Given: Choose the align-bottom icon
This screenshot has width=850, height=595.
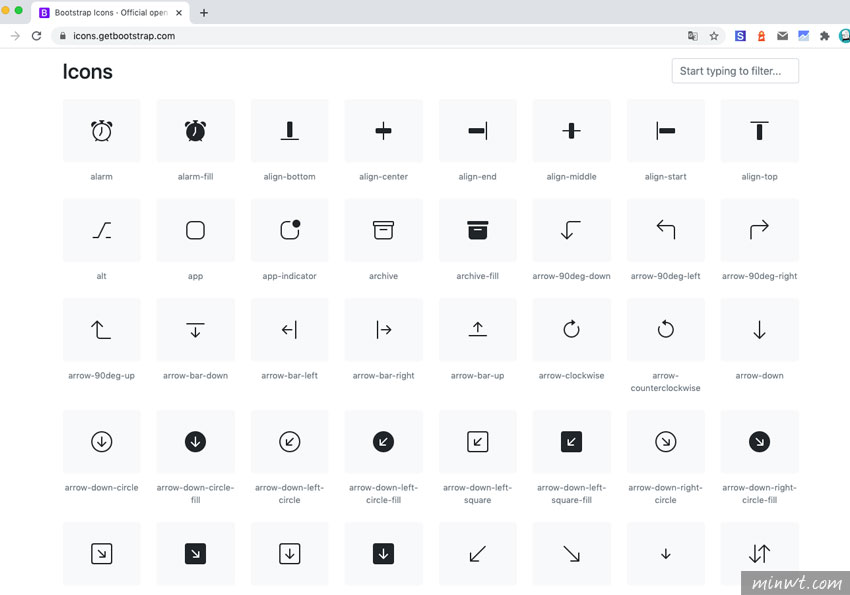Looking at the screenshot, I should coord(289,131).
